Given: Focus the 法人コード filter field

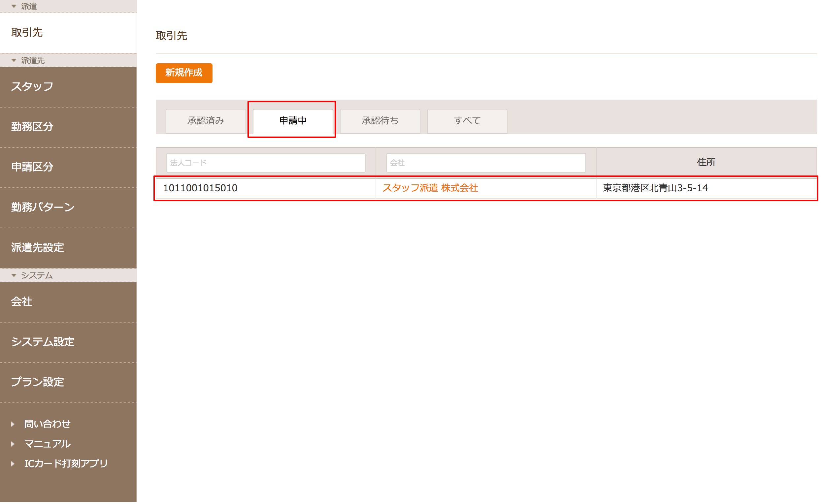Looking at the screenshot, I should [x=266, y=163].
